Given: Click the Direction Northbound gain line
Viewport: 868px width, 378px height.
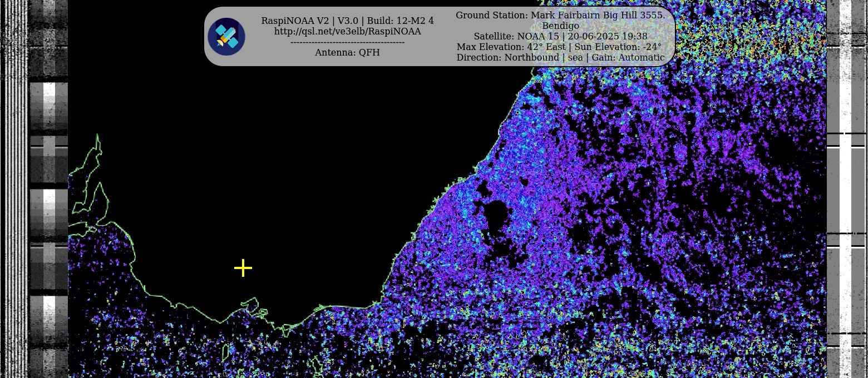Looking at the screenshot, I should click(x=560, y=58).
